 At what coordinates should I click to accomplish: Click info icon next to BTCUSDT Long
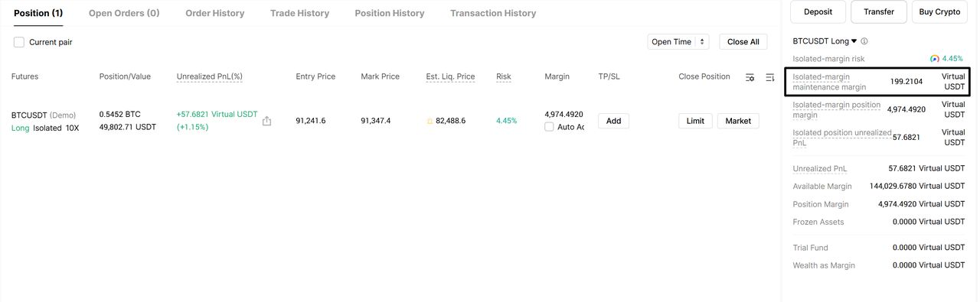pyautogui.click(x=864, y=41)
